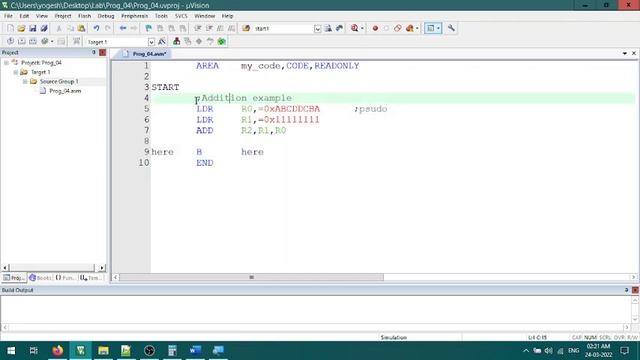
Task: Switch to the Templates panel tab
Action: (91, 278)
